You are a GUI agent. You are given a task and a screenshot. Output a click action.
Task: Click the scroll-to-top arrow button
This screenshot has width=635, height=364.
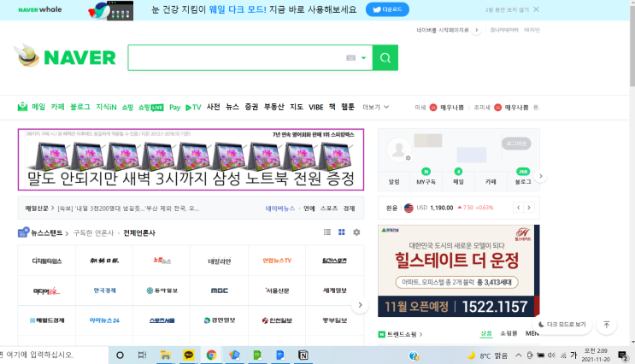pyautogui.click(x=606, y=325)
